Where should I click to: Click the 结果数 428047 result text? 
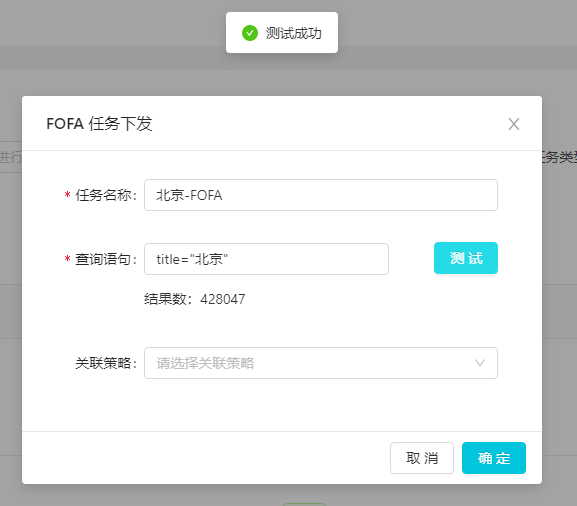click(x=195, y=299)
